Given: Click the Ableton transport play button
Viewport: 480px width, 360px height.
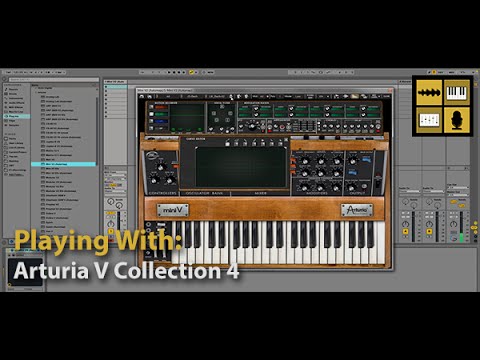Looking at the screenshot, I should (x=169, y=72).
